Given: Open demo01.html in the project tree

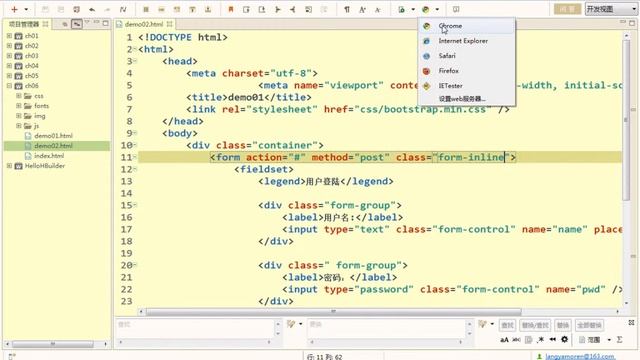Looking at the screenshot, I should click(x=53, y=136).
